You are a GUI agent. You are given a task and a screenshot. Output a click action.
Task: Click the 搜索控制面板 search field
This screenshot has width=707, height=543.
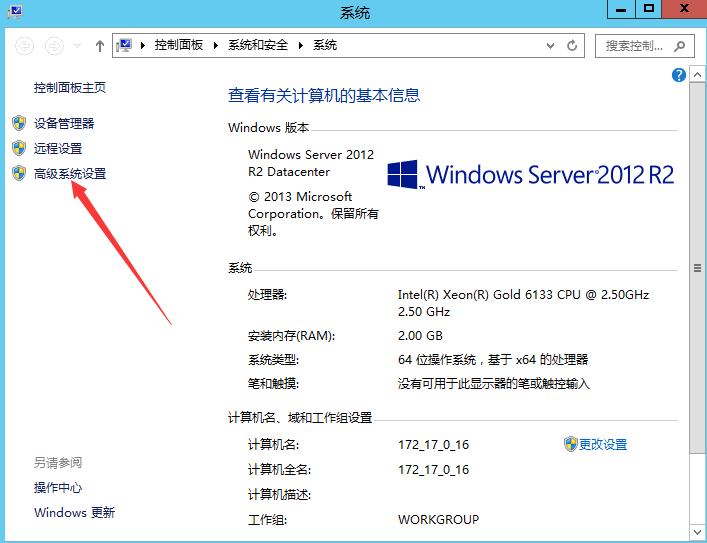pos(644,46)
